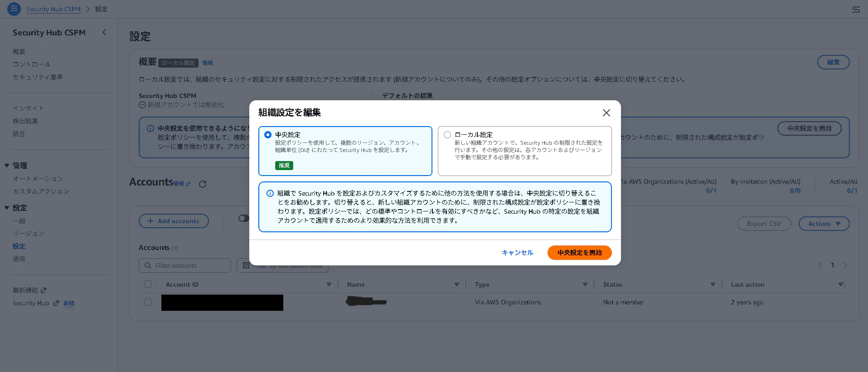This screenshot has width=868, height=372.
Task: Collapse the Security Hub CSPM sidebar
Action: point(104,32)
